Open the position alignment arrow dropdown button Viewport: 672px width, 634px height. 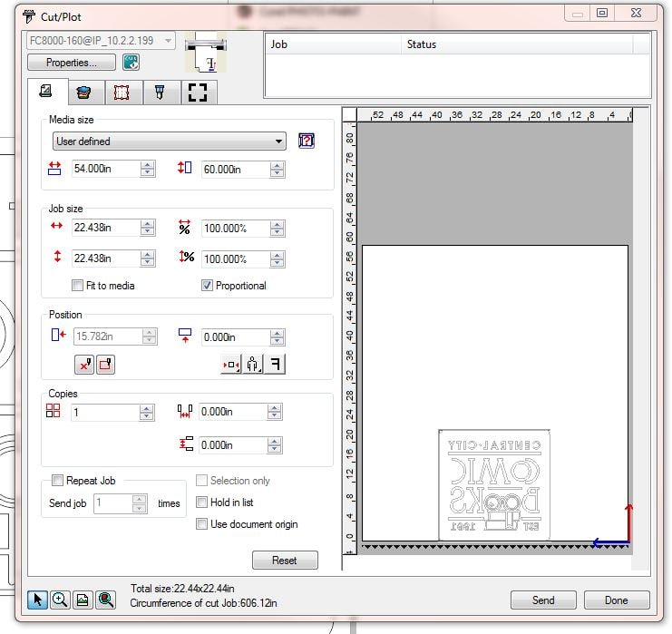[x=230, y=365]
